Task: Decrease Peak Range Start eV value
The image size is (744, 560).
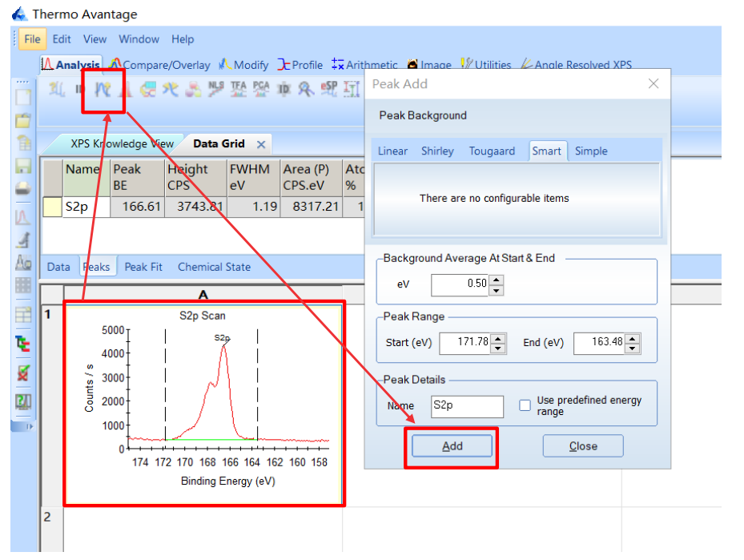Action: [498, 348]
